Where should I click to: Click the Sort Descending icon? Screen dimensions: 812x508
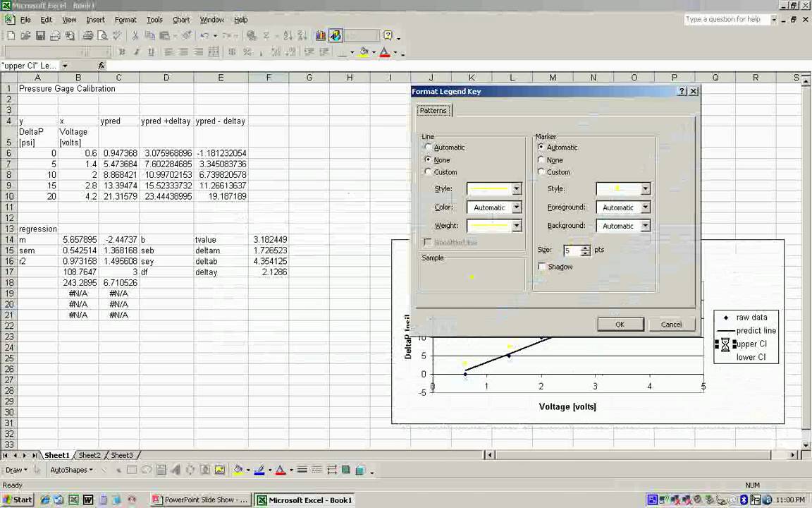pyautogui.click(x=302, y=36)
